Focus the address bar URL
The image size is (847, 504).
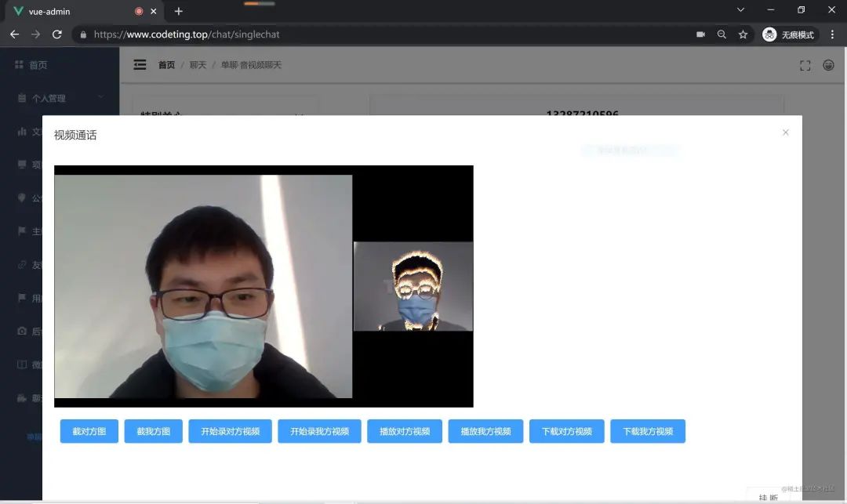point(187,34)
